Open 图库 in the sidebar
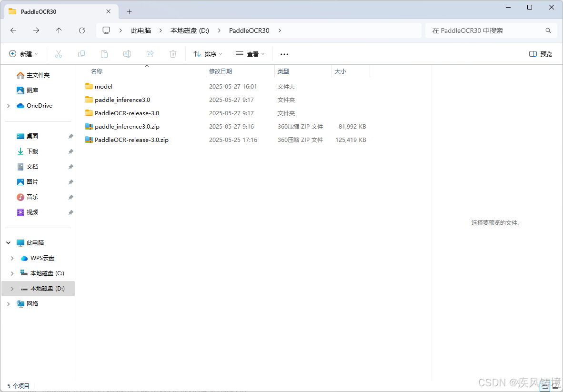The image size is (563, 392). click(x=28, y=90)
